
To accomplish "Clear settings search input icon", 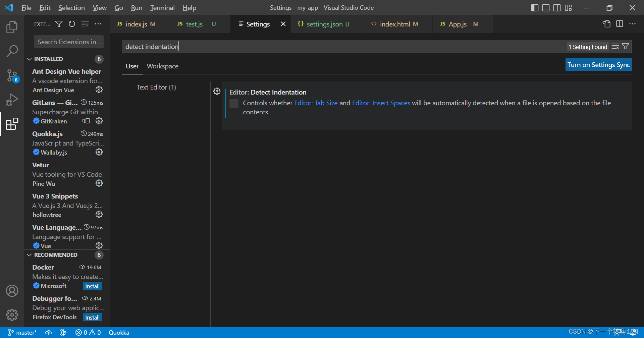I will click(x=615, y=47).
